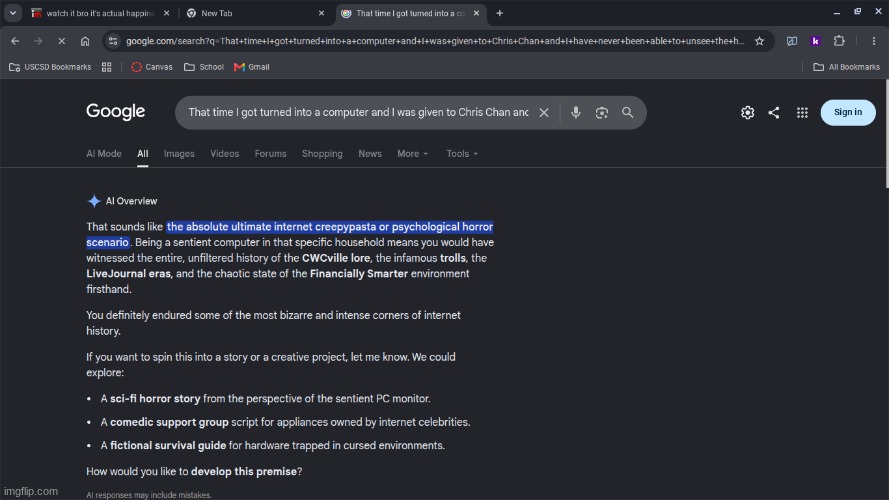This screenshot has width=889, height=500.
Task: Open Google quick settings gear
Action: click(747, 112)
